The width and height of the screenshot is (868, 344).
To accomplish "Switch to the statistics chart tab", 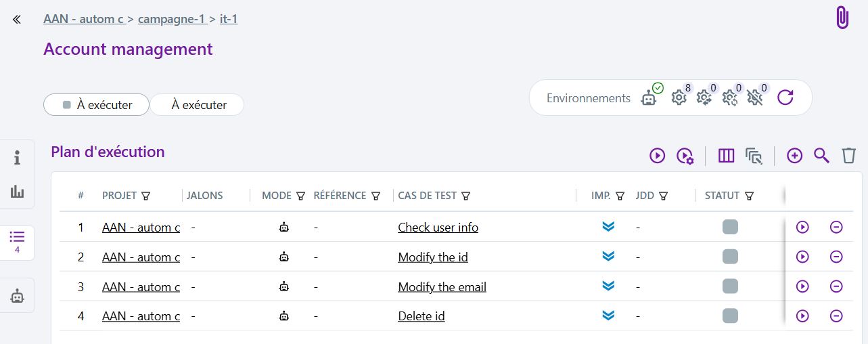I will click(x=17, y=192).
